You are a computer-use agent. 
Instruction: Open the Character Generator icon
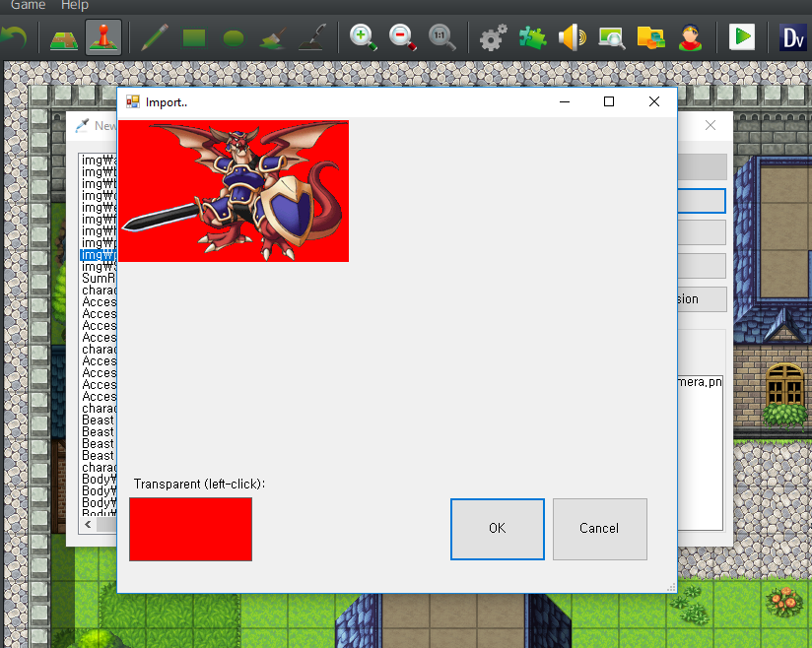click(691, 37)
